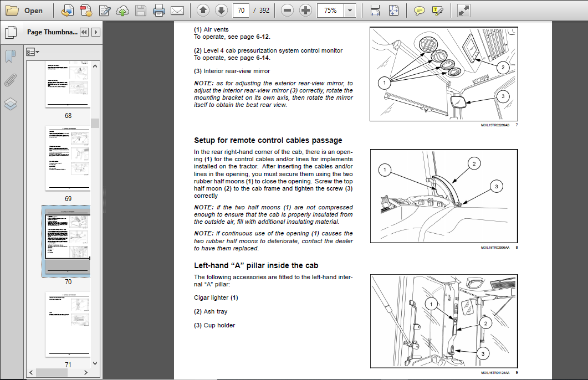Click thumbnail scrollbar up arrow
This screenshot has width=588, height=380.
point(95,66)
